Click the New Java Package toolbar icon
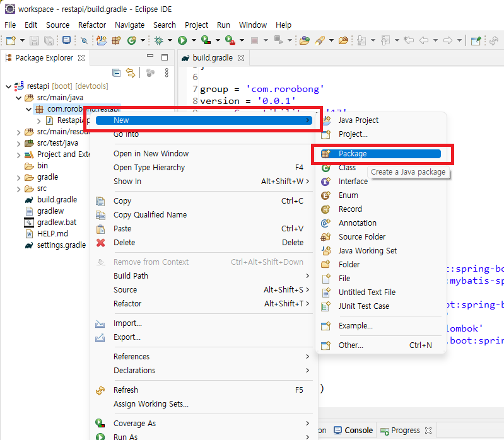The width and height of the screenshot is (504, 440). (116, 40)
